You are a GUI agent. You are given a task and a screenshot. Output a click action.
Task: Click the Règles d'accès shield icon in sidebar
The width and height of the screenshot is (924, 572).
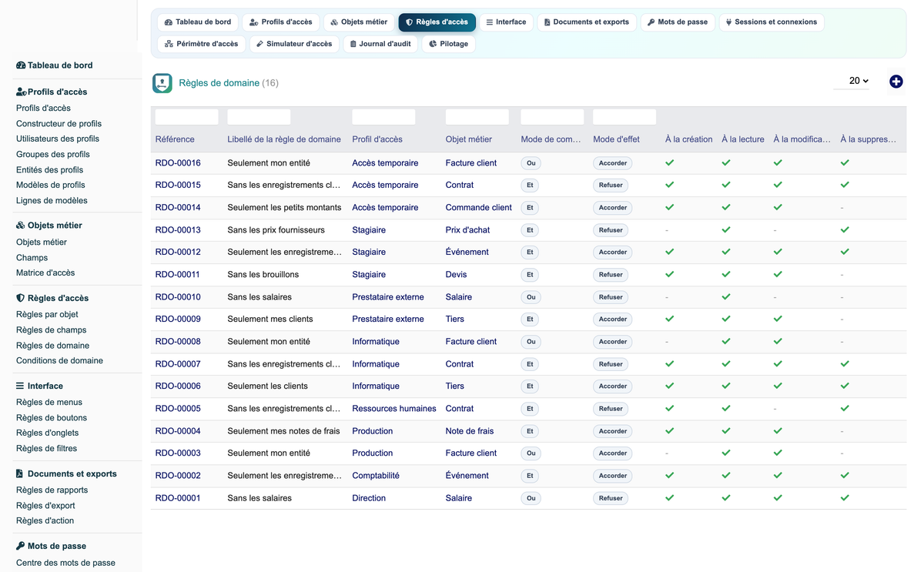(21, 298)
